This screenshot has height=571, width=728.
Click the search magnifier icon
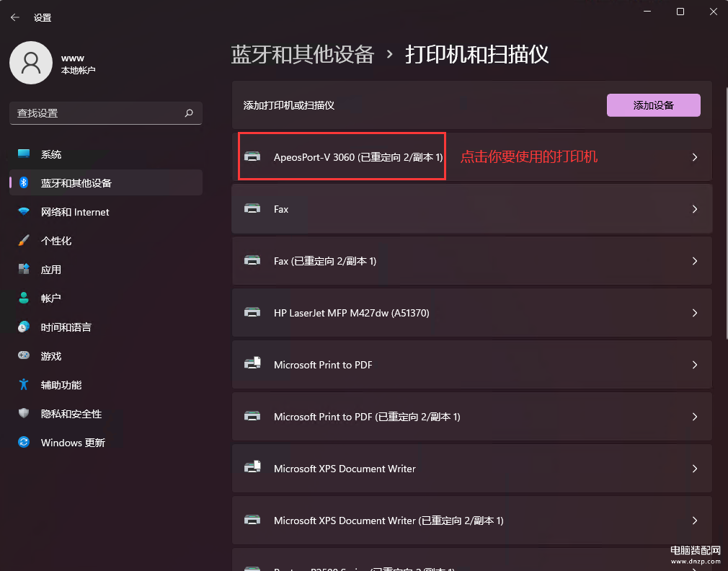[189, 112]
